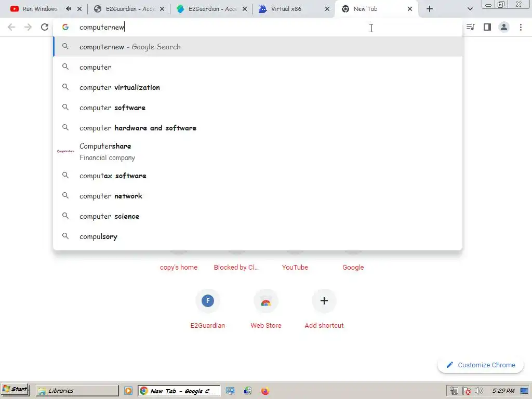
Task: Reload the current page
Action: coord(45,27)
